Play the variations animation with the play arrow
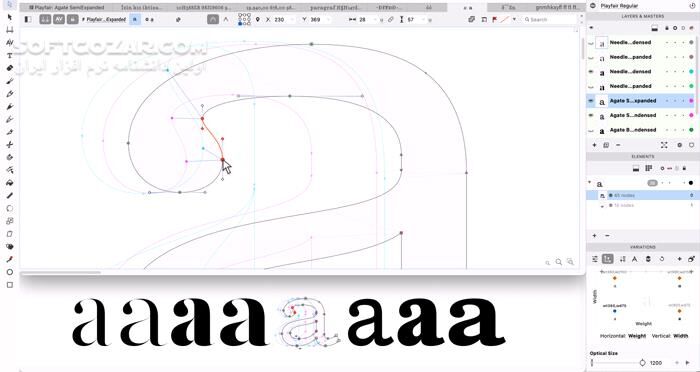 click(687, 363)
